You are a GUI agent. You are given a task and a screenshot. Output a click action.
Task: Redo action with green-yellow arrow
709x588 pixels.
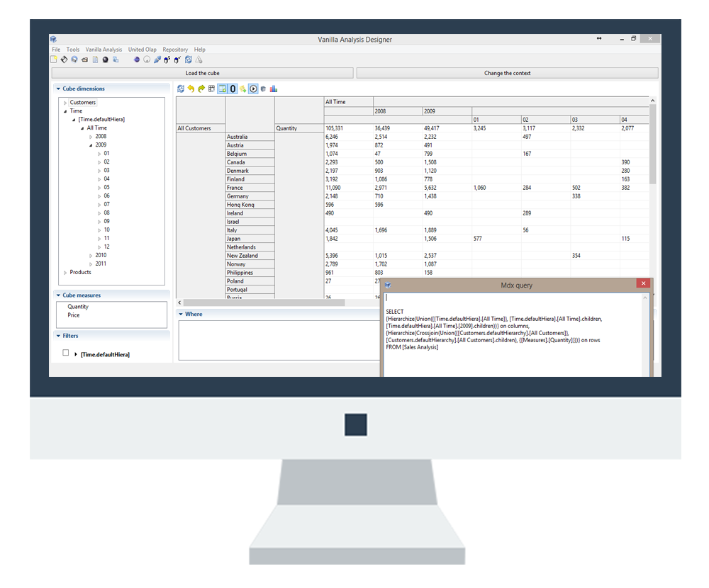click(x=201, y=89)
